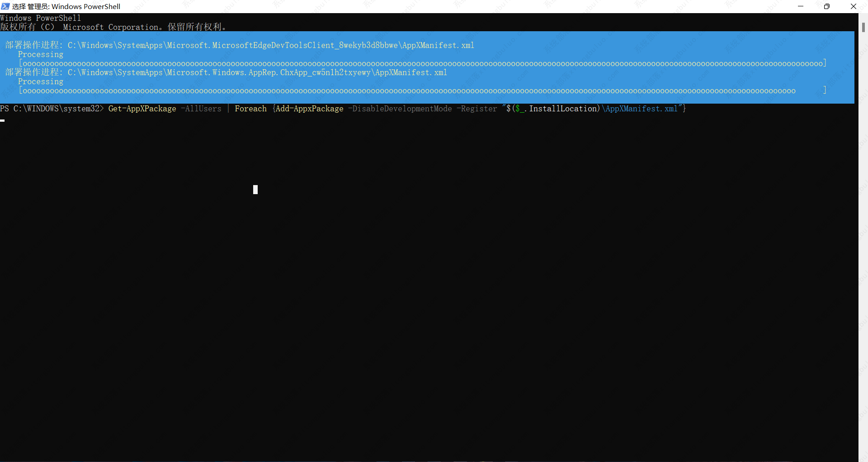Click the PS C:\WINDOWS\system32 prompt
The width and height of the screenshot is (868, 462).
coord(52,109)
